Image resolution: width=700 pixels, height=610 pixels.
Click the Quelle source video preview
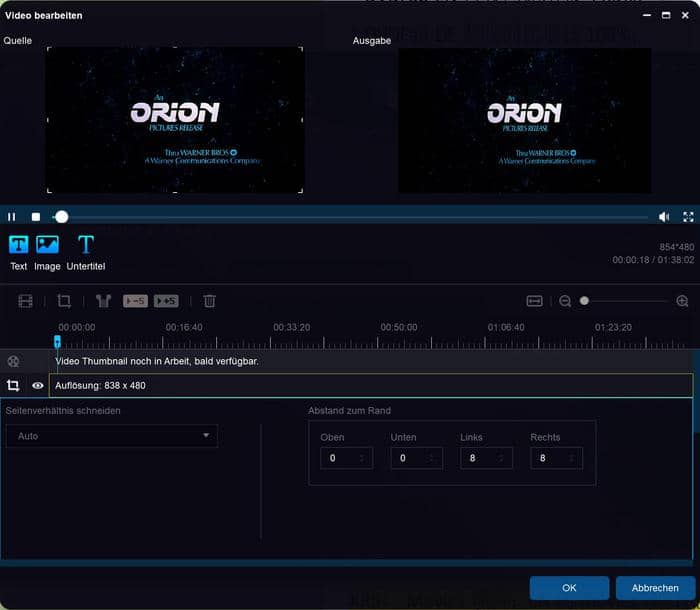pos(175,120)
